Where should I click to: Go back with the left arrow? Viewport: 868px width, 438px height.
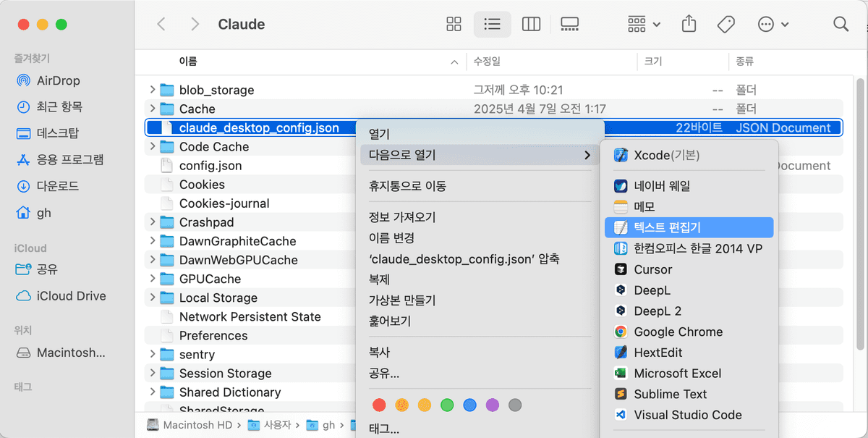[161, 24]
